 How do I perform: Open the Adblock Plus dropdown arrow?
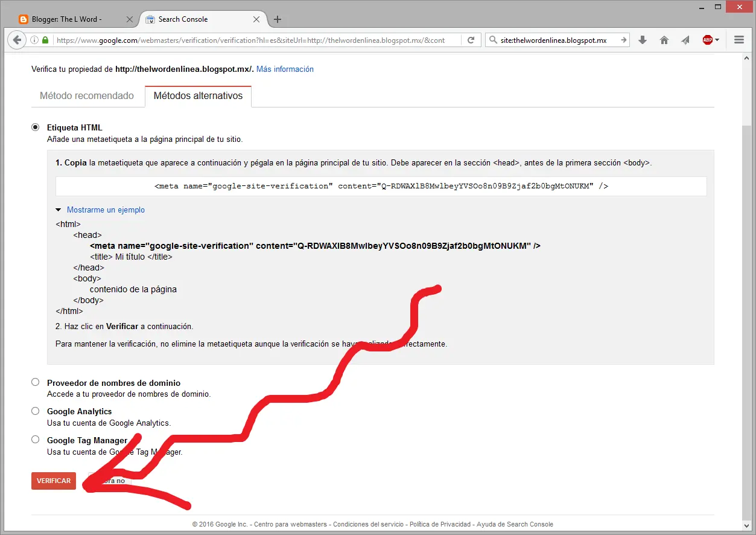(x=717, y=40)
